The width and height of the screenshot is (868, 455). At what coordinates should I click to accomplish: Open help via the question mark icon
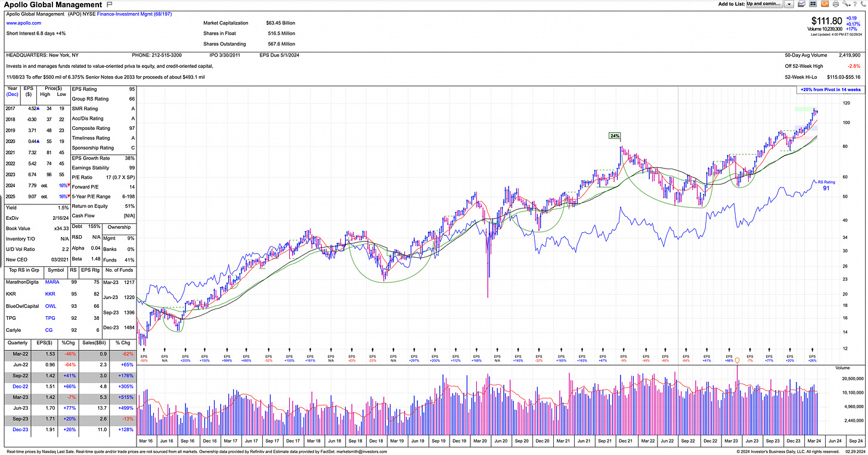[x=855, y=4]
